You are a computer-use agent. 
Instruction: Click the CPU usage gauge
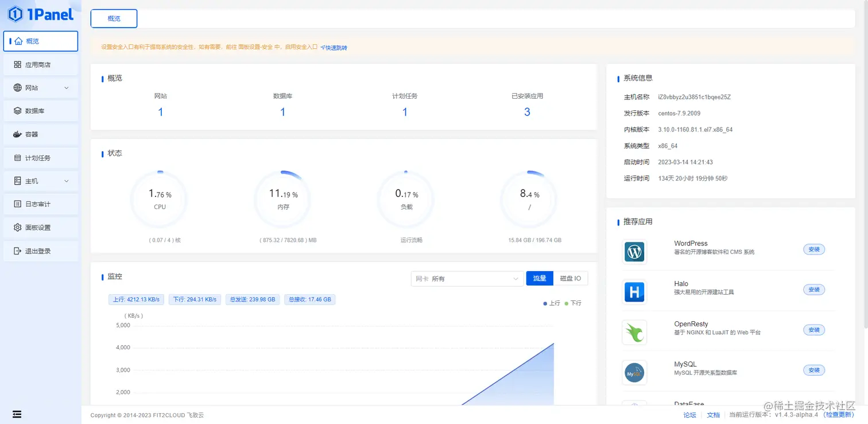tap(160, 199)
